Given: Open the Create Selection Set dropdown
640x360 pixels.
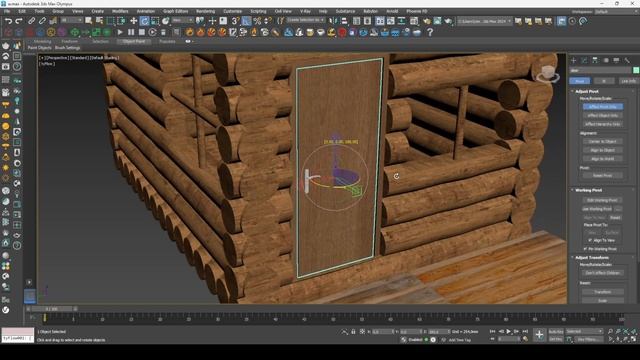Looking at the screenshot, I should point(305,20).
